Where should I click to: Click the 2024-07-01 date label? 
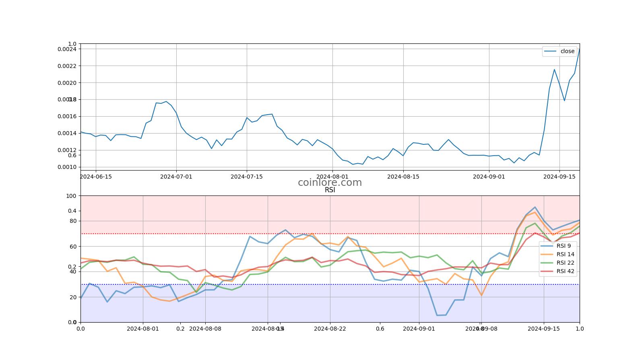tap(176, 177)
